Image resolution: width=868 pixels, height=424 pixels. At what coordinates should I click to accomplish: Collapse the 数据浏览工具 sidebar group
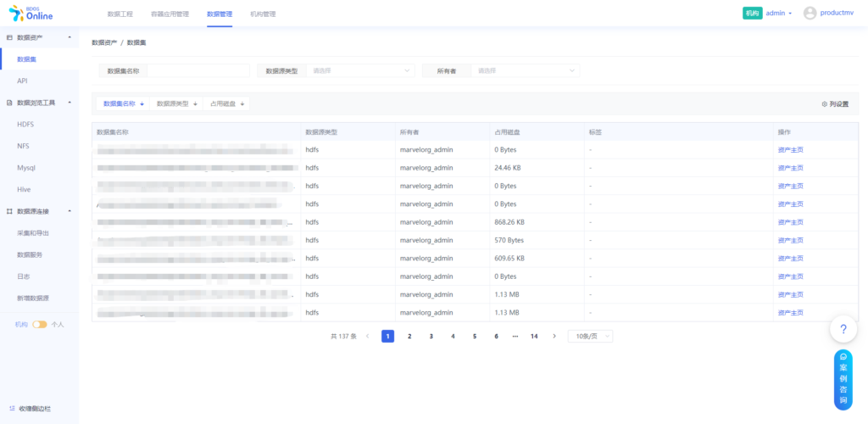(70, 103)
